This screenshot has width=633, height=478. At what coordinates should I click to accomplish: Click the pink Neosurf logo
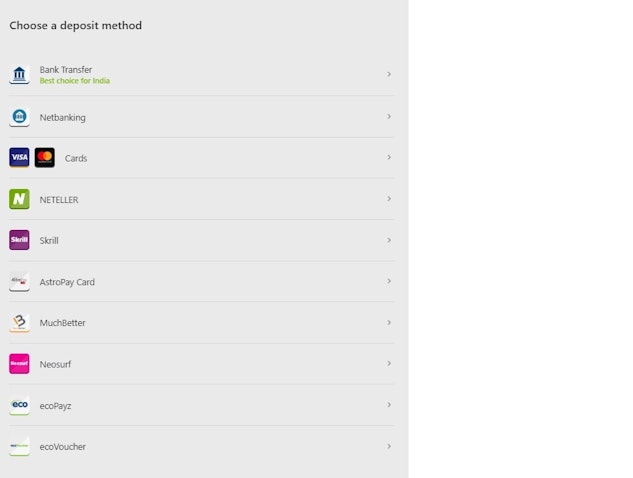coord(19,364)
